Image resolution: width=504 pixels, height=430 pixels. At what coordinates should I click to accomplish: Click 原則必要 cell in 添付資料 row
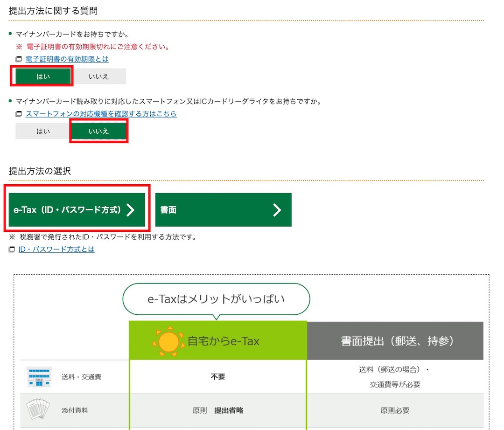(395, 410)
